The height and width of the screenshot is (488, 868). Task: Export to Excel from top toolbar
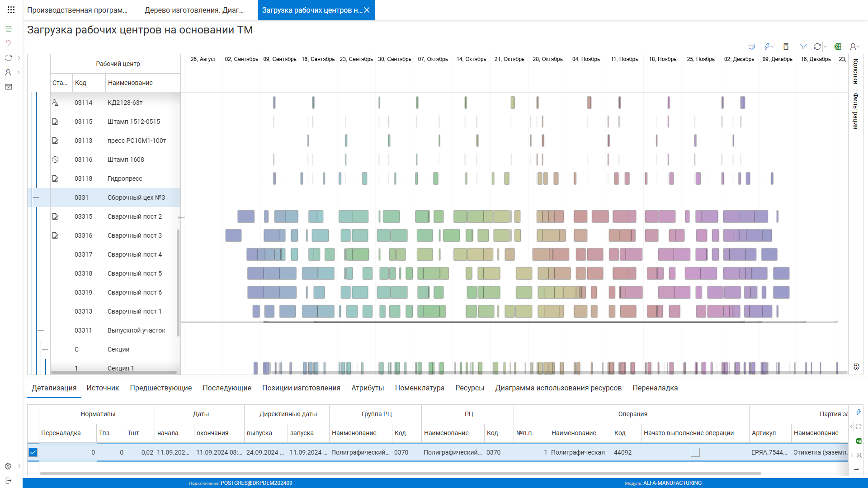(838, 47)
